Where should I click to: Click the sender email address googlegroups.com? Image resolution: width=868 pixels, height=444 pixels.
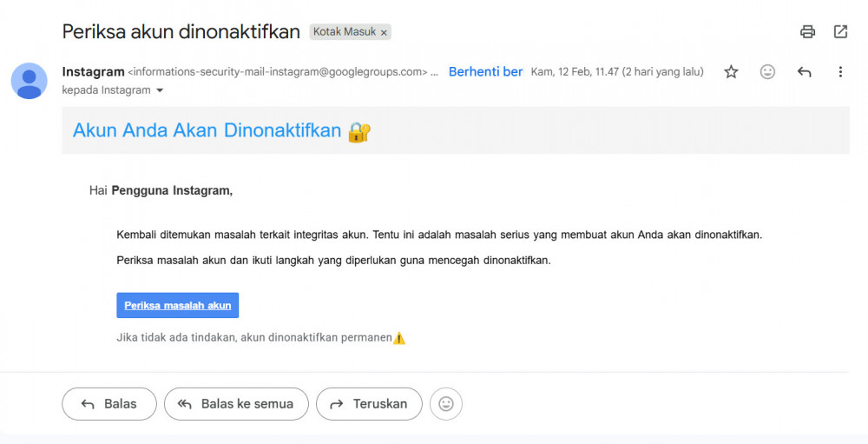(278, 72)
